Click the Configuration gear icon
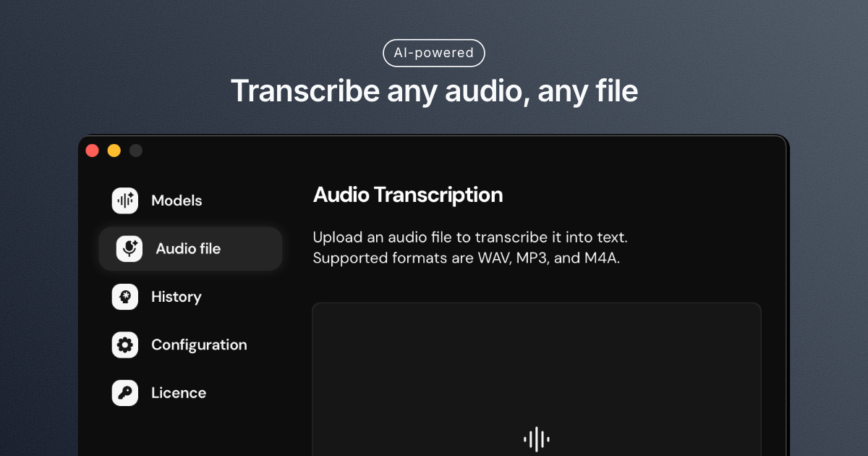Viewport: 868px width, 456px height. (125, 345)
